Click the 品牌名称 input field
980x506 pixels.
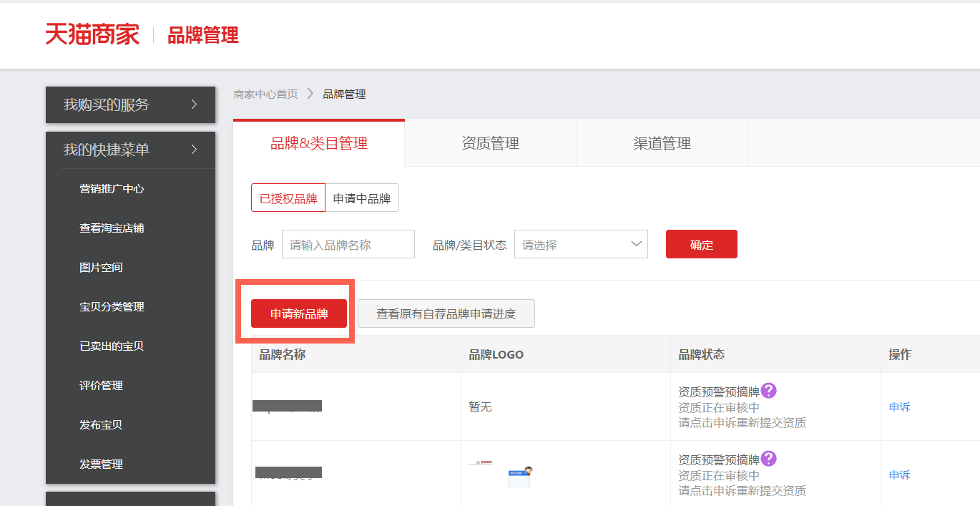click(x=348, y=244)
